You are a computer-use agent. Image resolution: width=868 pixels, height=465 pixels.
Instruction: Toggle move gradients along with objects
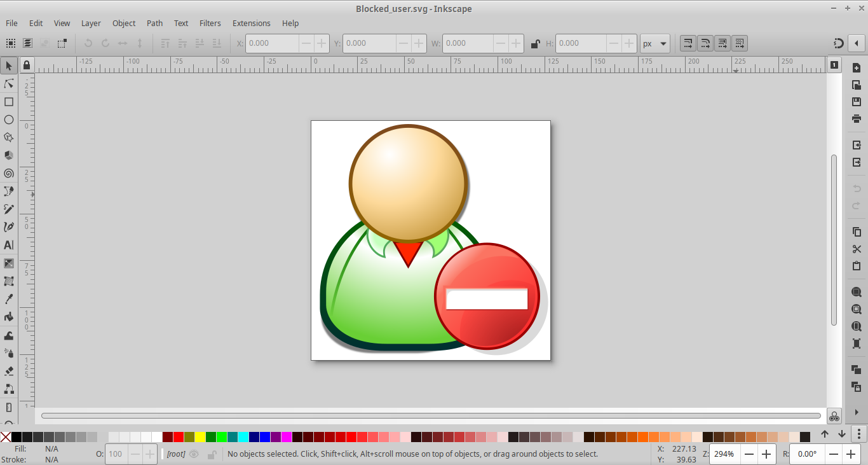[722, 43]
